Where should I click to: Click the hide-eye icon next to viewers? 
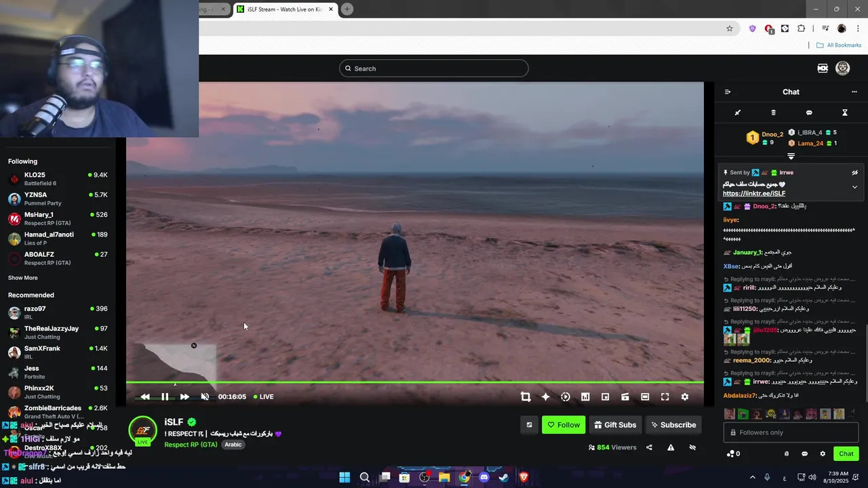coord(692,447)
